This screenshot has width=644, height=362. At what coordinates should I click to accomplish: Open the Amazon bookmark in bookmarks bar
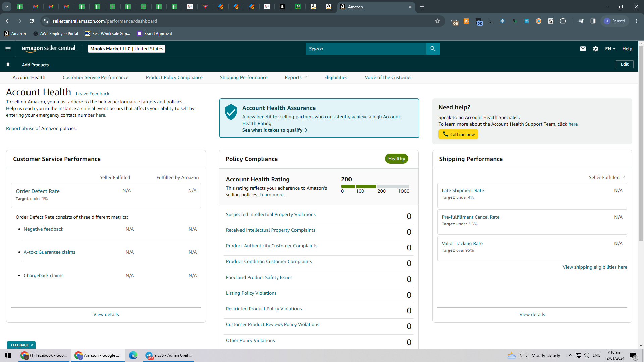click(15, 34)
